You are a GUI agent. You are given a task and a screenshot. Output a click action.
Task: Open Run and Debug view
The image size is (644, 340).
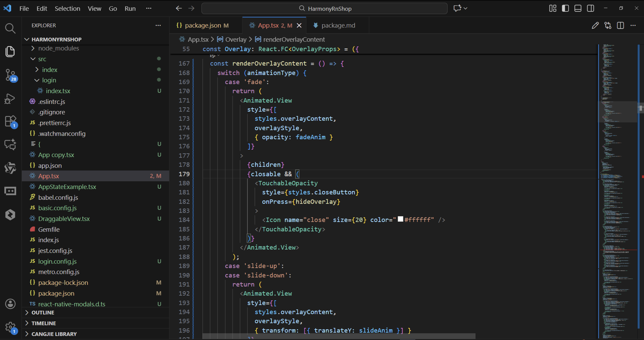pyautogui.click(x=10, y=99)
